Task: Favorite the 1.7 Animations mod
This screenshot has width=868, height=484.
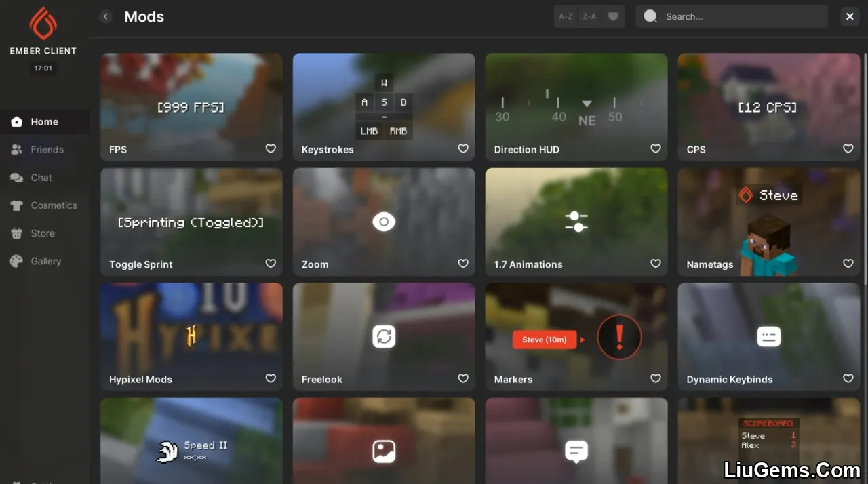Action: click(656, 264)
